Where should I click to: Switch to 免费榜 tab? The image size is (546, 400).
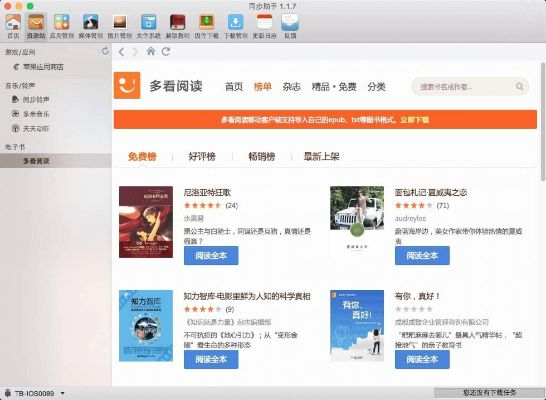click(x=142, y=156)
